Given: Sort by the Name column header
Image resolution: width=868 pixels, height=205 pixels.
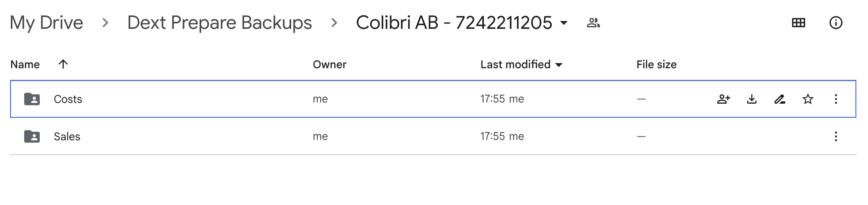Looking at the screenshot, I should pyautogui.click(x=25, y=65).
